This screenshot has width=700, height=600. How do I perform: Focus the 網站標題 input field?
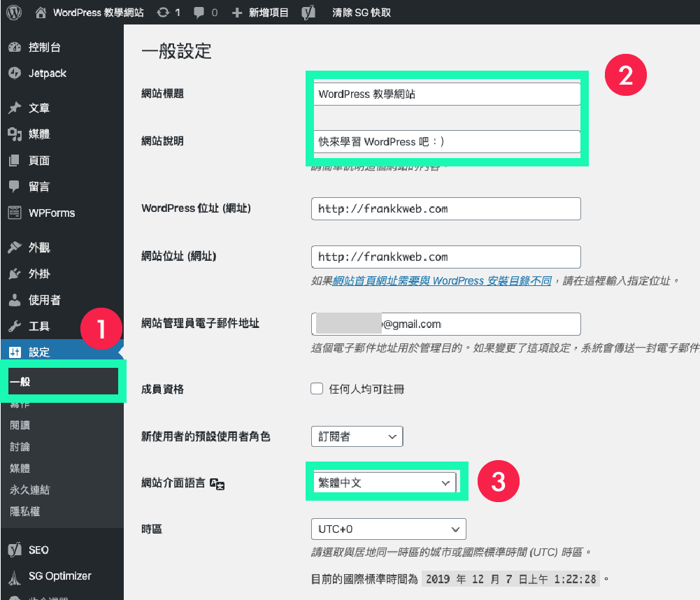(x=446, y=94)
